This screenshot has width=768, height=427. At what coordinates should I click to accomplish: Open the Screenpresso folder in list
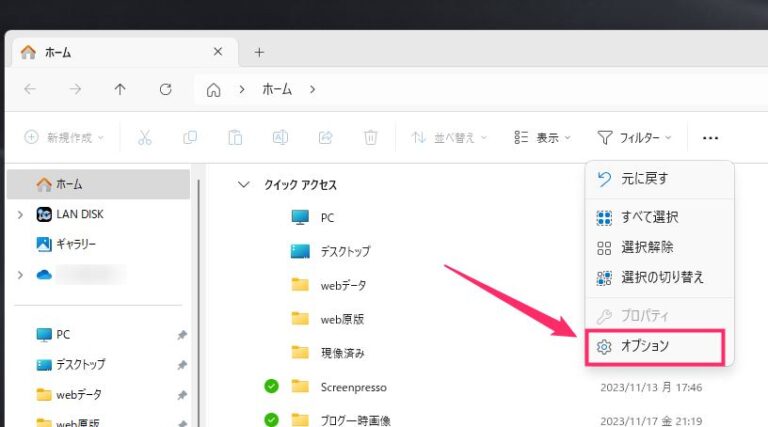click(x=353, y=386)
